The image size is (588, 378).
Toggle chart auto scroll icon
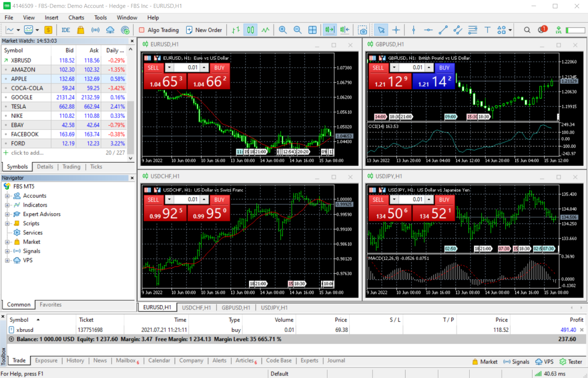(x=330, y=30)
